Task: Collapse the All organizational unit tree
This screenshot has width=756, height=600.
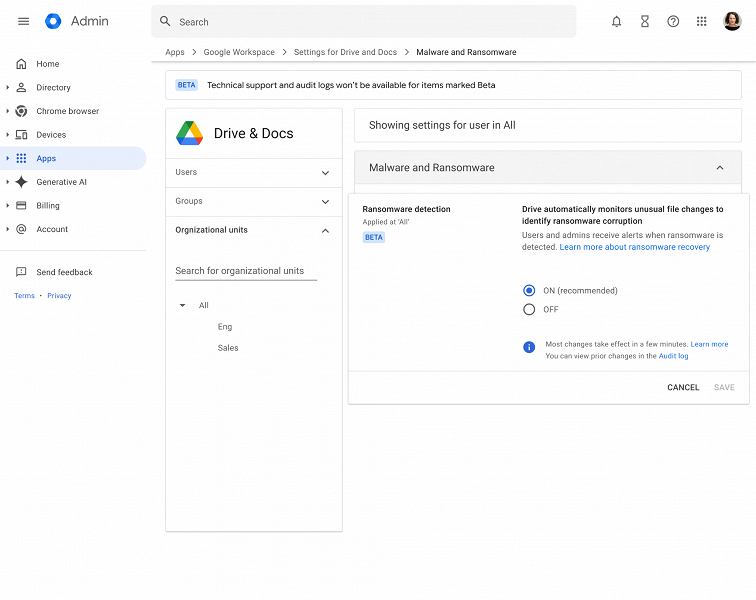Action: pos(182,306)
